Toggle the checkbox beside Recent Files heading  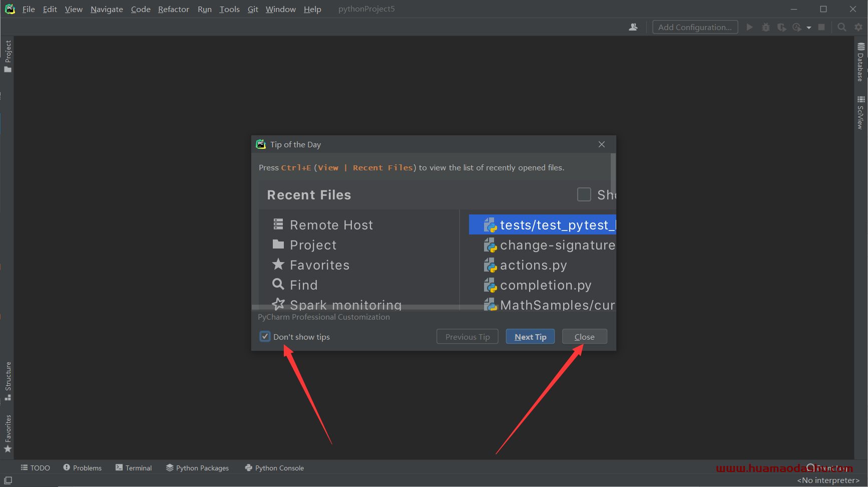[584, 194]
